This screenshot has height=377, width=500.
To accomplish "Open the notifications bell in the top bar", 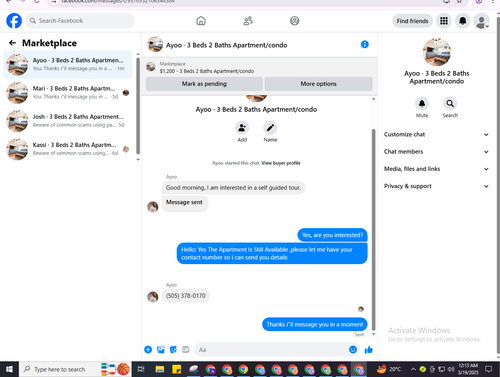I will click(463, 21).
